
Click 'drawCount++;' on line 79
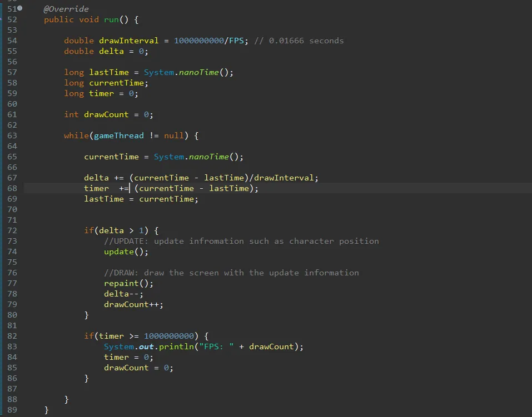pyautogui.click(x=133, y=304)
